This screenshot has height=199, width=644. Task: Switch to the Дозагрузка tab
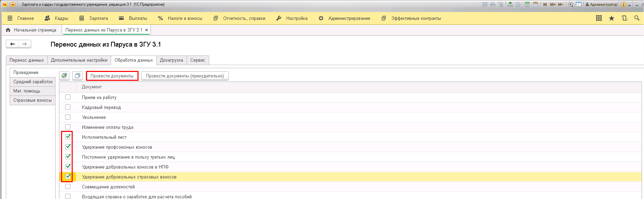tap(171, 60)
